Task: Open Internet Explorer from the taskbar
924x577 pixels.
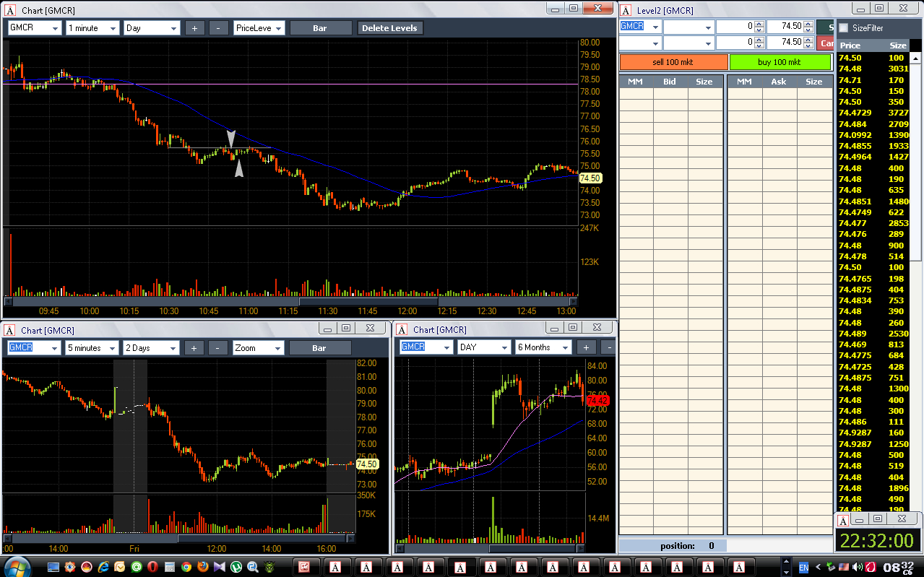Action: click(x=103, y=567)
